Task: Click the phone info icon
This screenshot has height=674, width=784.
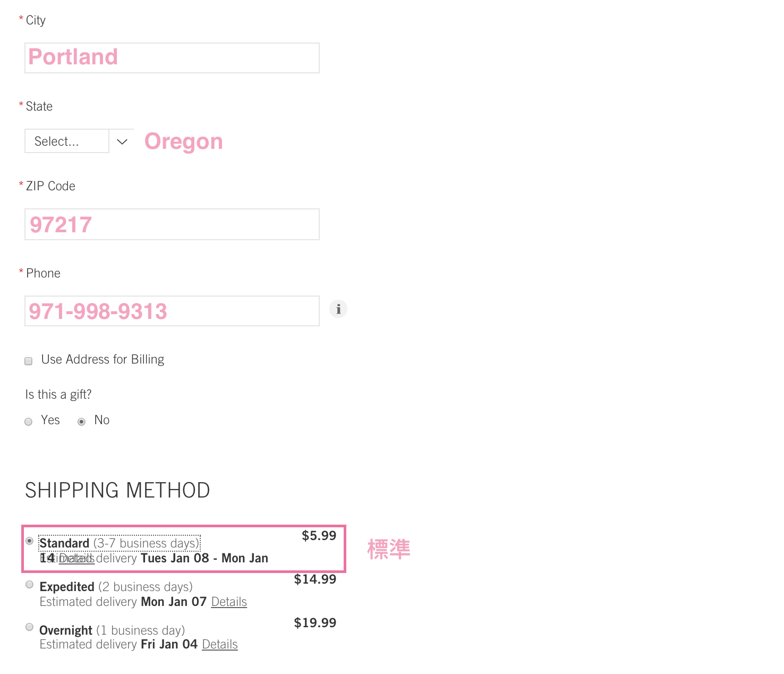Action: (338, 309)
